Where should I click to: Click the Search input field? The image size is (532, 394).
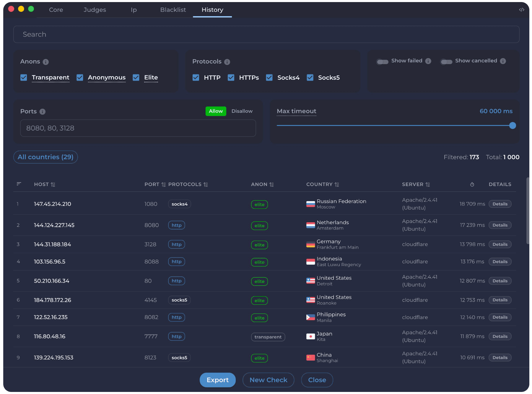(x=266, y=34)
